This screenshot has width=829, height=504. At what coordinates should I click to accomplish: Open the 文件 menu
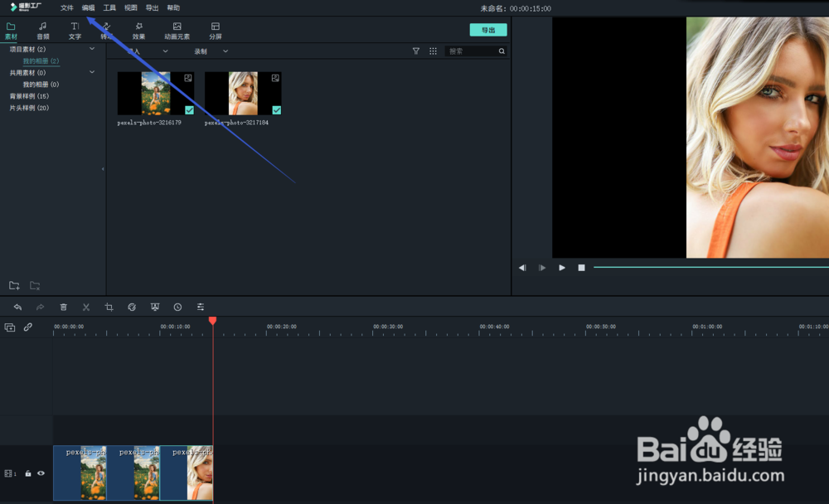66,8
